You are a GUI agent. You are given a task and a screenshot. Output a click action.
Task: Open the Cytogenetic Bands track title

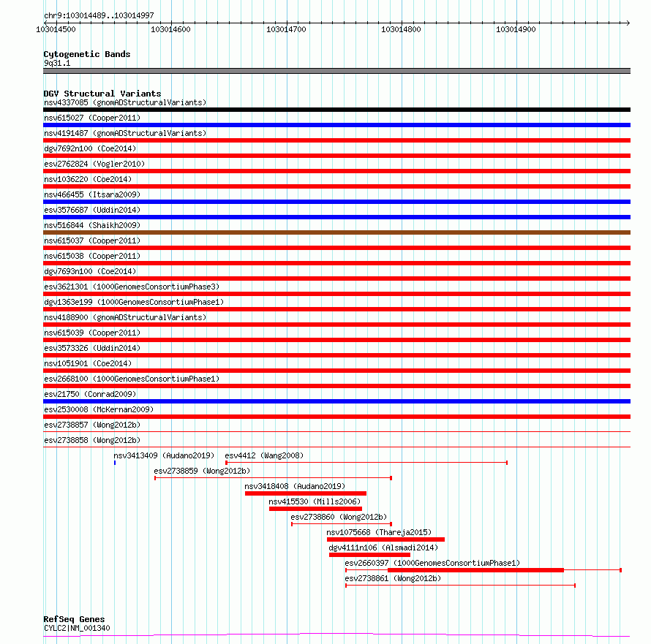87,54
